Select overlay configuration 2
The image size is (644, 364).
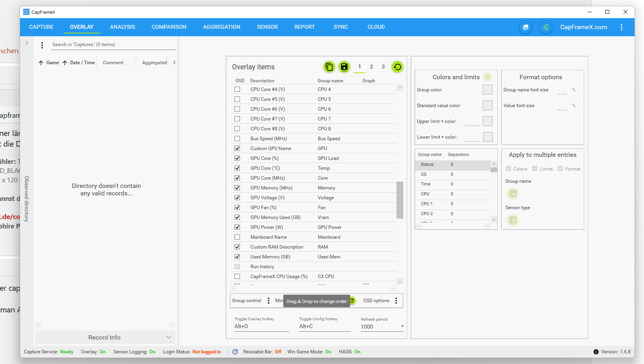[371, 67]
